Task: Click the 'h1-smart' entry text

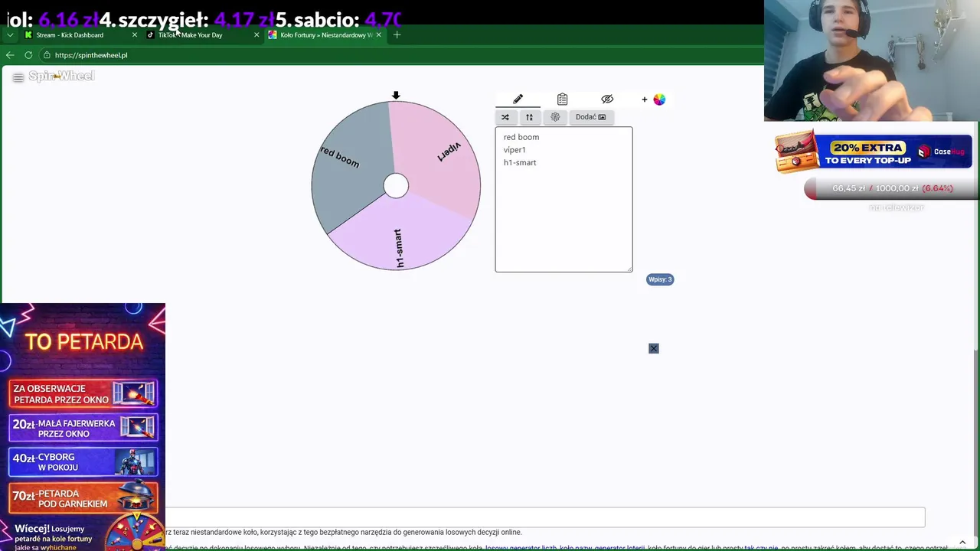Action: pyautogui.click(x=520, y=162)
